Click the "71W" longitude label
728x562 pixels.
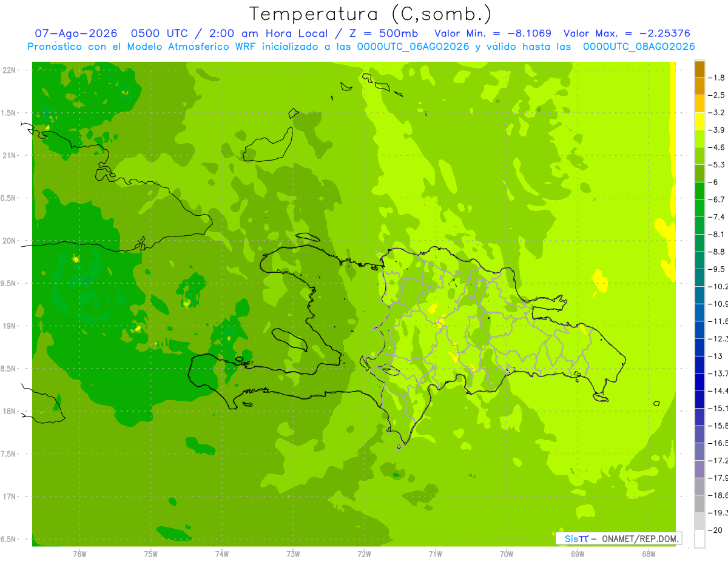[435, 554]
